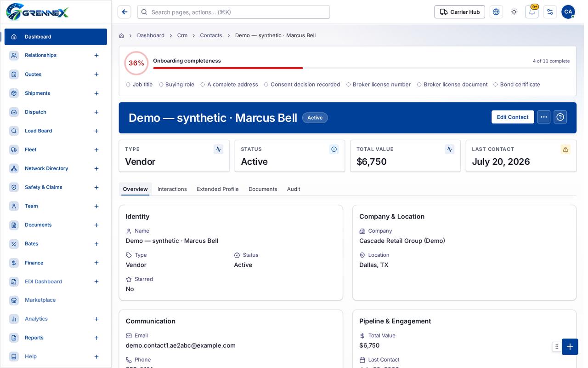This screenshot has height=368, width=588.
Task: Click the 36% completeness ring
Action: (136, 63)
